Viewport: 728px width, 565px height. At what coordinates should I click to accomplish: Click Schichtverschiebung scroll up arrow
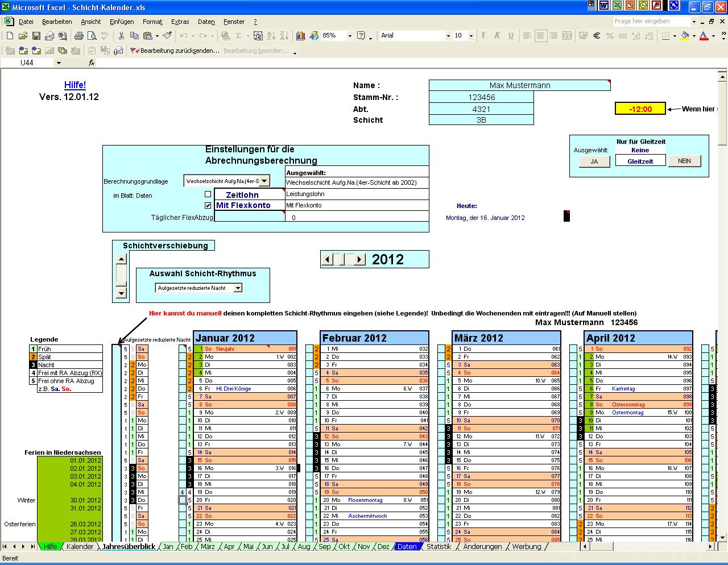(x=121, y=259)
